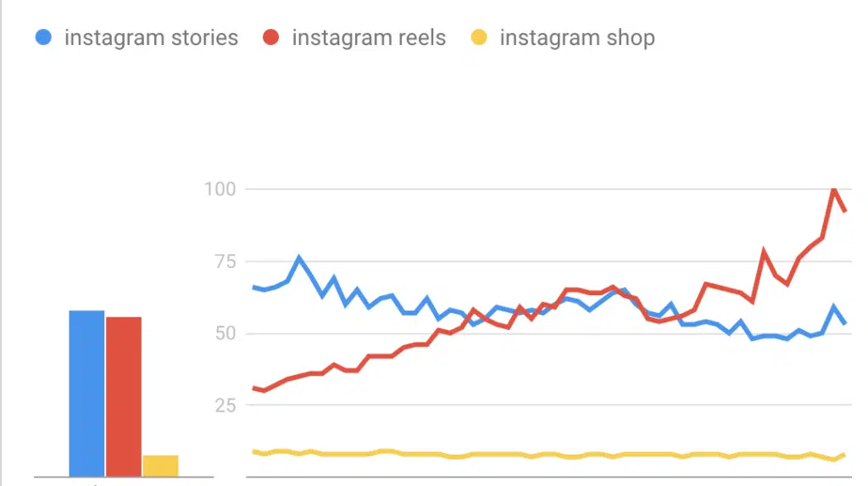Click the red line peak at 100
The image size is (868, 486).
pos(834,190)
